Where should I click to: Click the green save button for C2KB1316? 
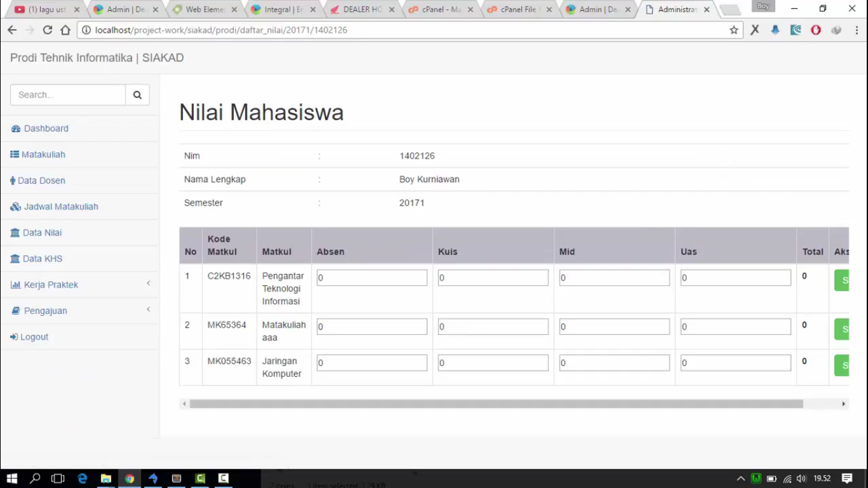(842, 280)
